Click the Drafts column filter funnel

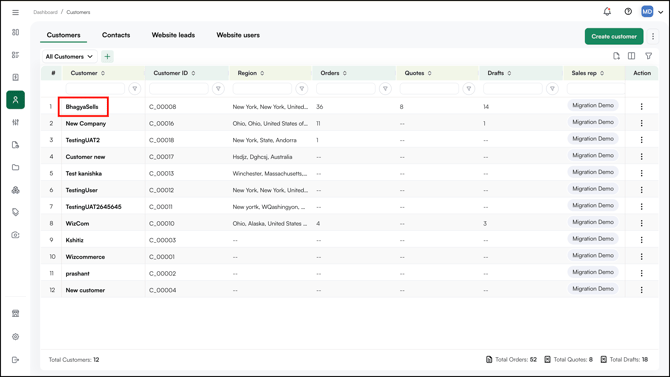(x=552, y=88)
